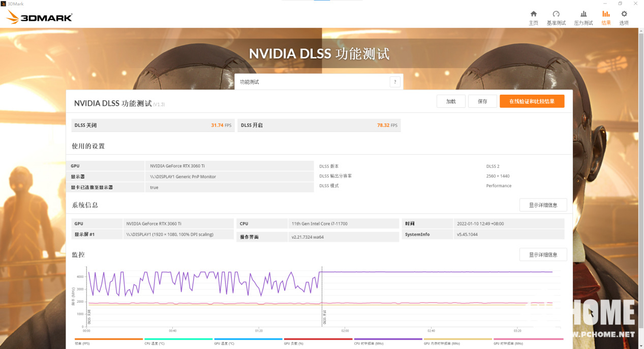Viewport: 644px width, 349px height.
Task: Toggle 帧率 (FPS) orange legend
Action: pyautogui.click(x=108, y=341)
